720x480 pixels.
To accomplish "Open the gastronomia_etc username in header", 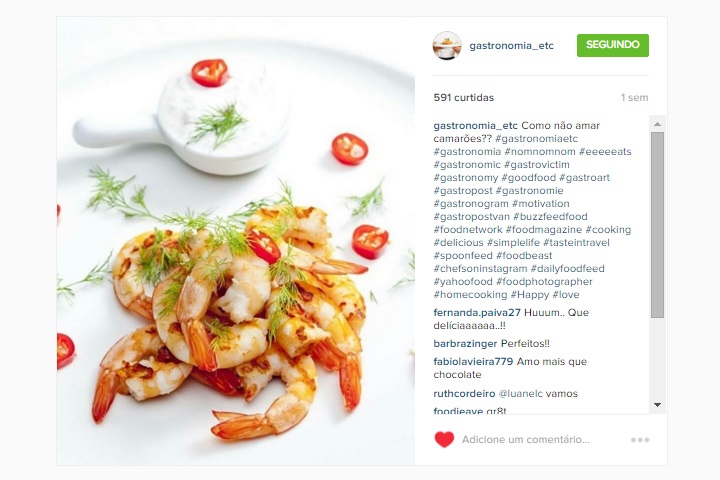I will click(511, 45).
